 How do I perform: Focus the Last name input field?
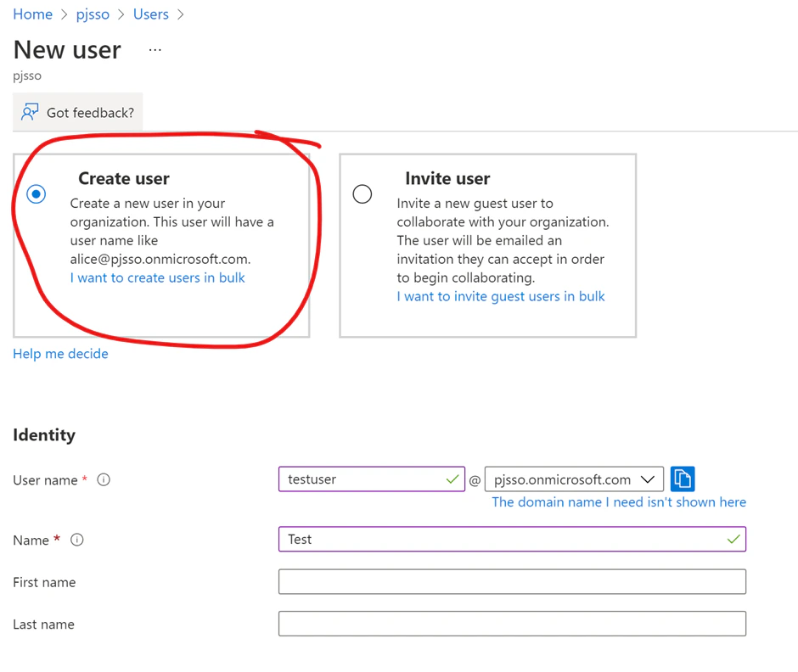[509, 623]
